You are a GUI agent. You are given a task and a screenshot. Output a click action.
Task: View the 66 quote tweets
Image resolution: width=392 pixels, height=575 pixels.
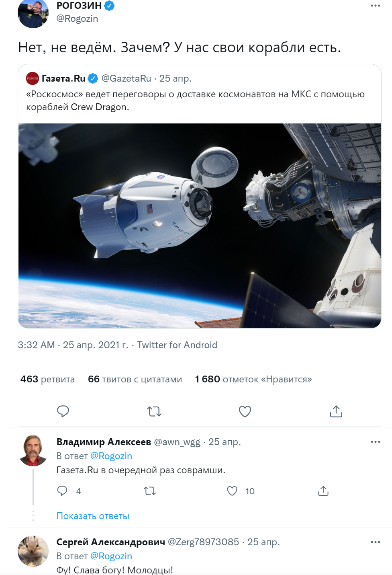pos(135,379)
